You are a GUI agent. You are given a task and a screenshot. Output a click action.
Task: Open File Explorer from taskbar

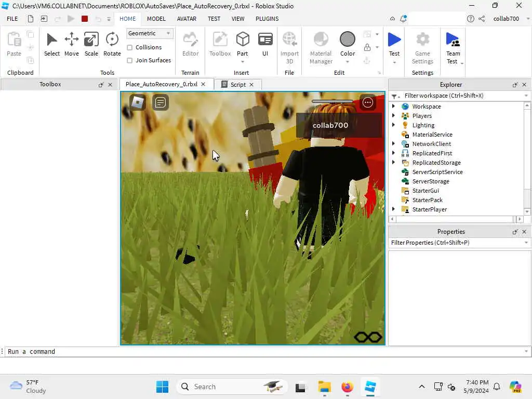324,387
